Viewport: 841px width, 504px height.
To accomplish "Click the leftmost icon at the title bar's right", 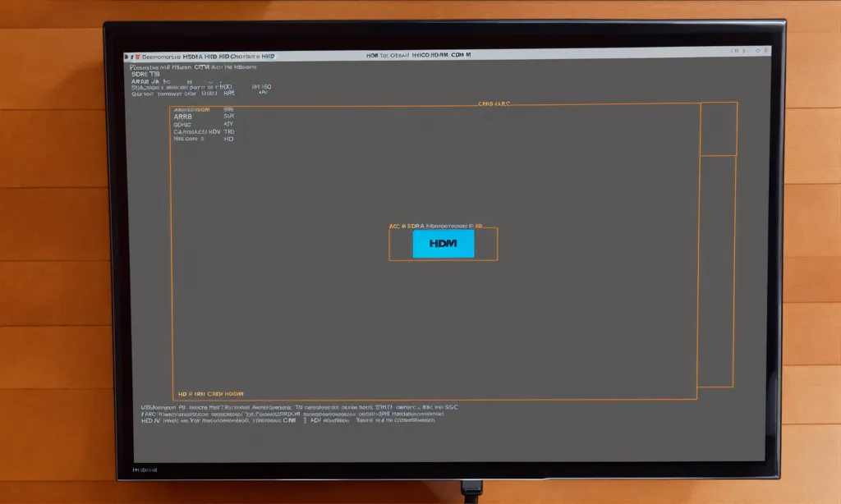I will coord(734,52).
